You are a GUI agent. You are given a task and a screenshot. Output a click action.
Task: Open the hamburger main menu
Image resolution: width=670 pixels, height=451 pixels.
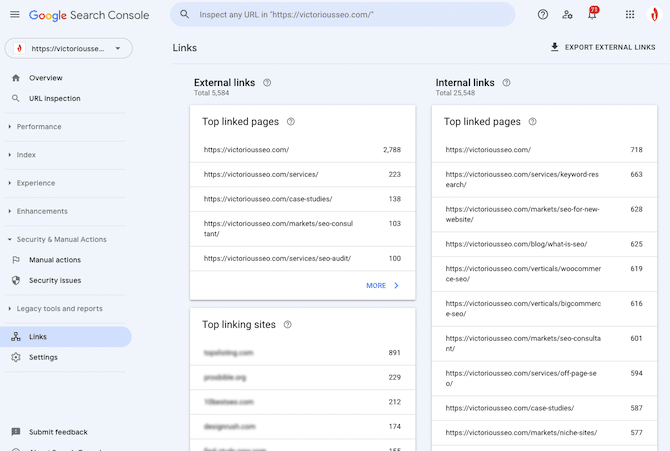tap(15, 15)
